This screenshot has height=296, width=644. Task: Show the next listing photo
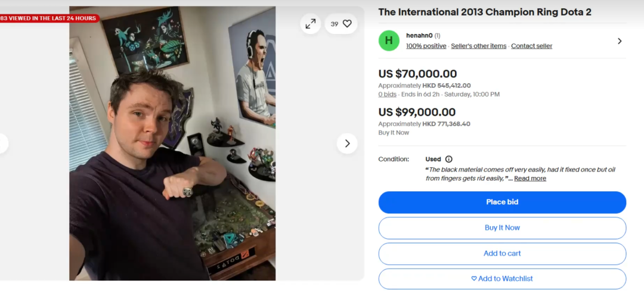click(x=347, y=144)
